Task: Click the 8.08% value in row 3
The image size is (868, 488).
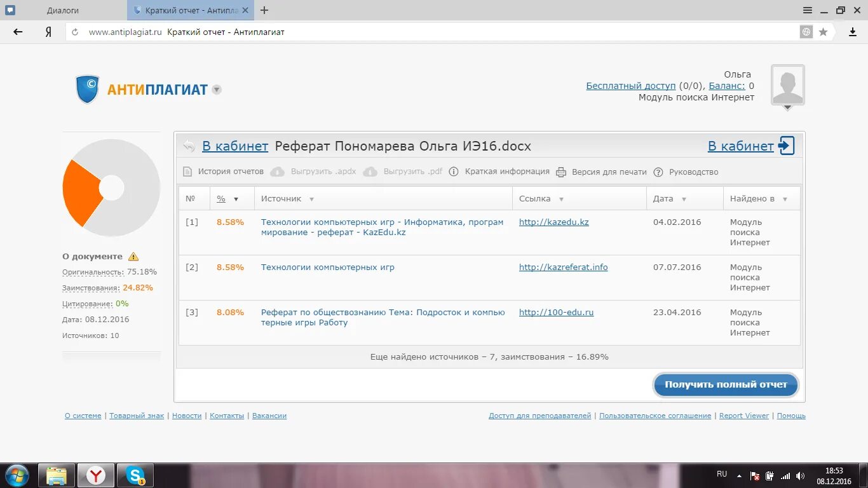Action: [230, 312]
